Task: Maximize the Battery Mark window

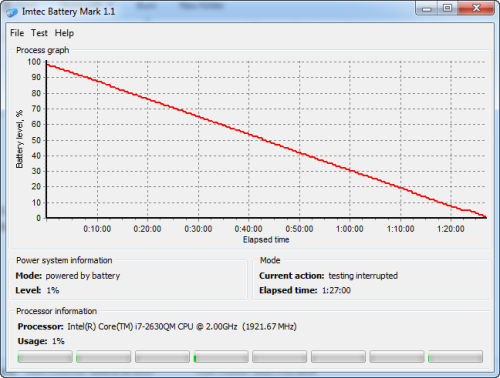Action: click(x=447, y=8)
